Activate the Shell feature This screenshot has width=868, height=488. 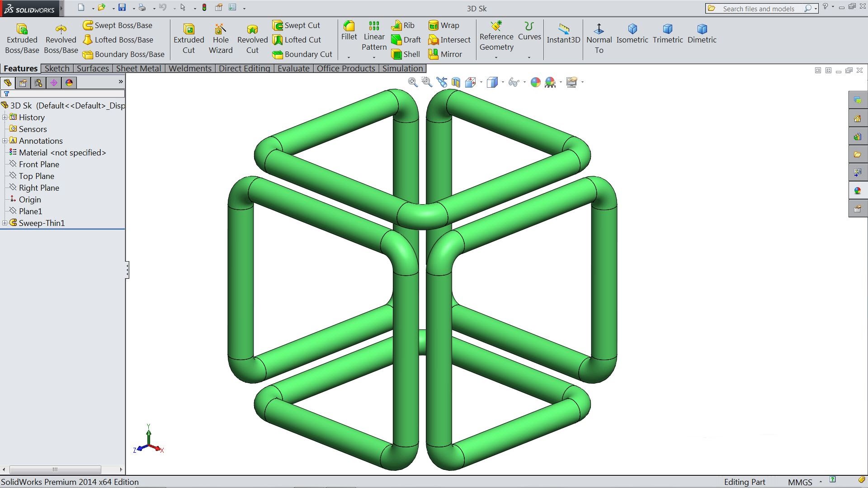(x=406, y=54)
